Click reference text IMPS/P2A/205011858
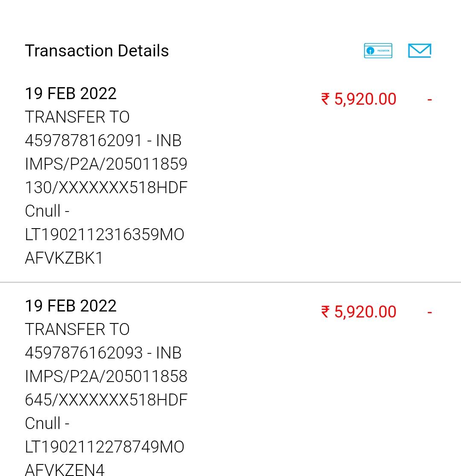The image size is (461, 476). 106,376
